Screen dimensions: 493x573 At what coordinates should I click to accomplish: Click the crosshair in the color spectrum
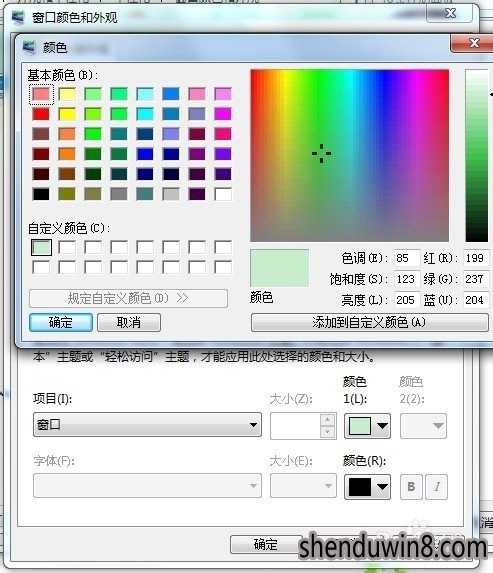point(322,153)
